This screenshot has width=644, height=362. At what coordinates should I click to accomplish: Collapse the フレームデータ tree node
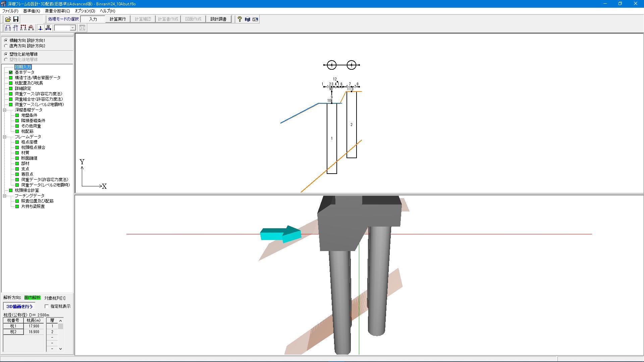5,137
